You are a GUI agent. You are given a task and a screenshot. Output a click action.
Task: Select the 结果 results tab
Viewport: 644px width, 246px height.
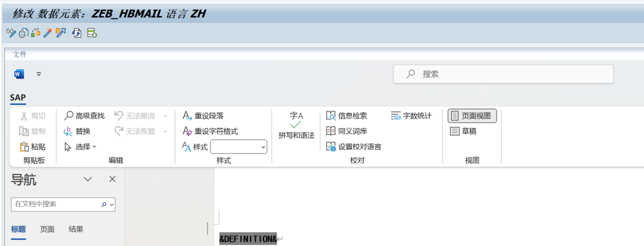pyautogui.click(x=76, y=229)
